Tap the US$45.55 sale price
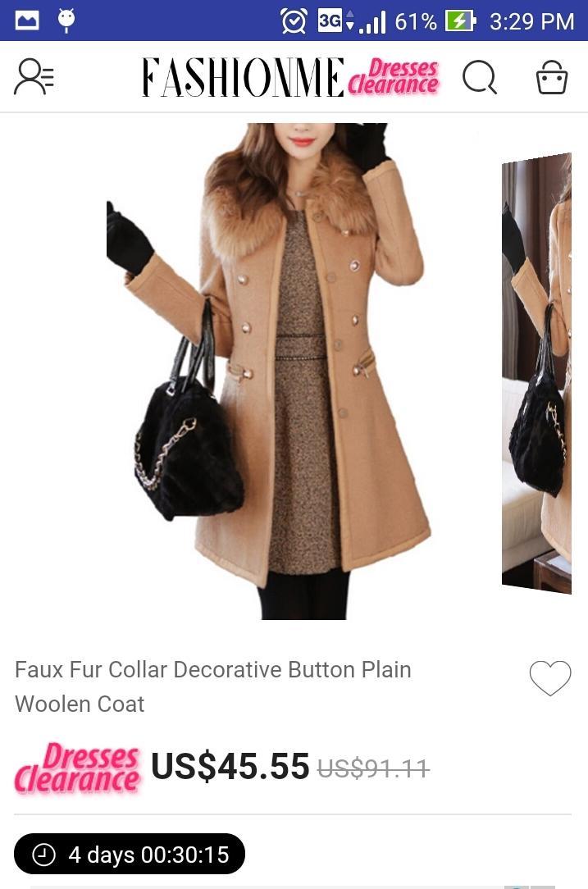The height and width of the screenshot is (889, 588). click(230, 766)
